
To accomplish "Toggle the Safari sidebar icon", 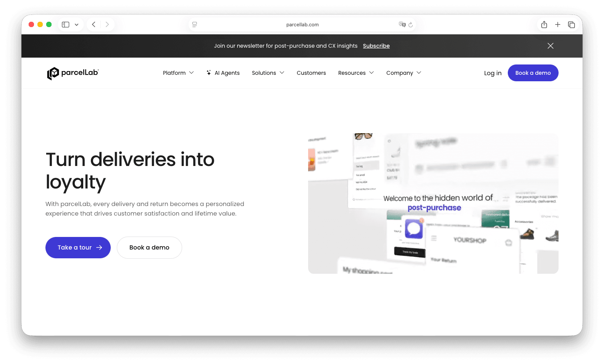I will (x=66, y=24).
